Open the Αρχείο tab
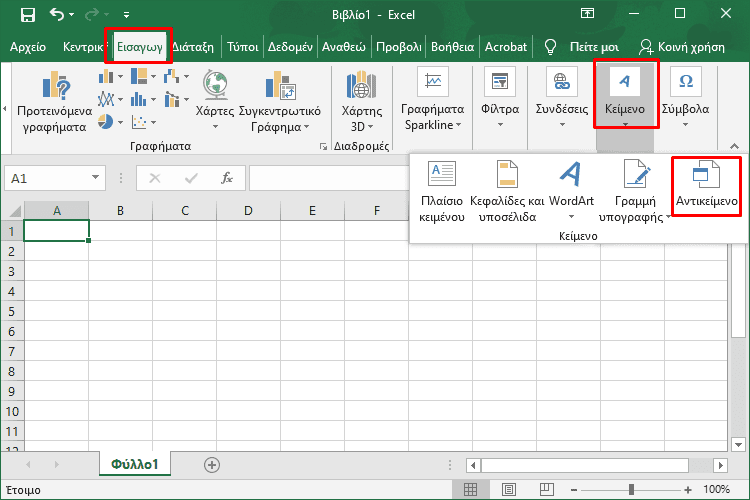This screenshot has height=500, width=750. 28,47
